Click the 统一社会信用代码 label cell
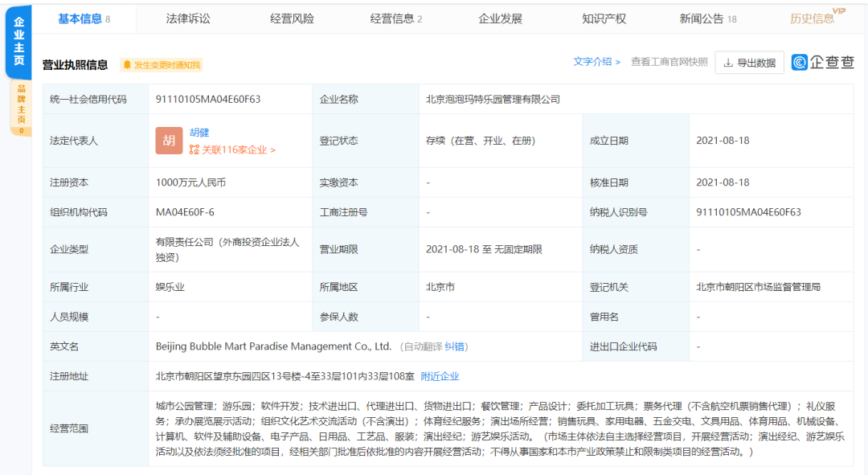This screenshot has height=475, width=868. (95, 99)
